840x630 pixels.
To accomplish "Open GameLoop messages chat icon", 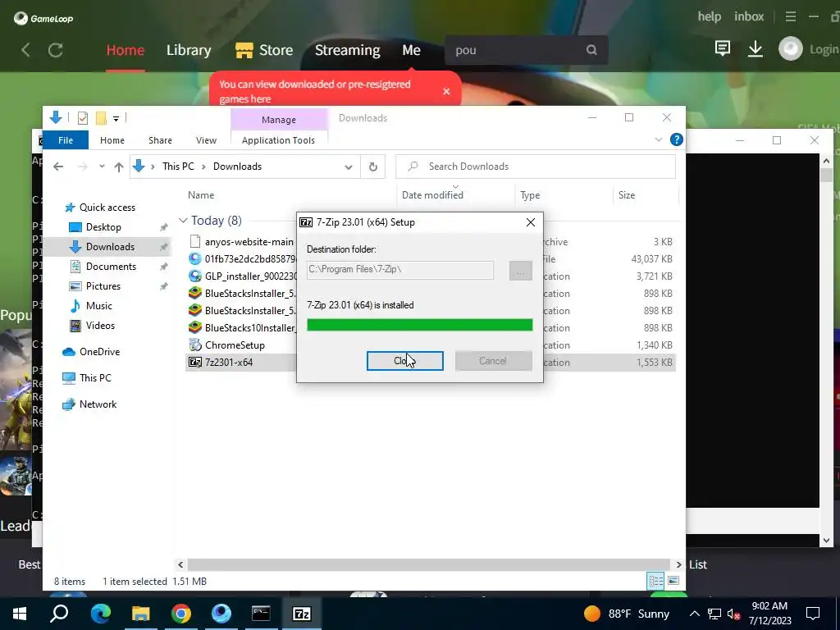I will click(722, 49).
